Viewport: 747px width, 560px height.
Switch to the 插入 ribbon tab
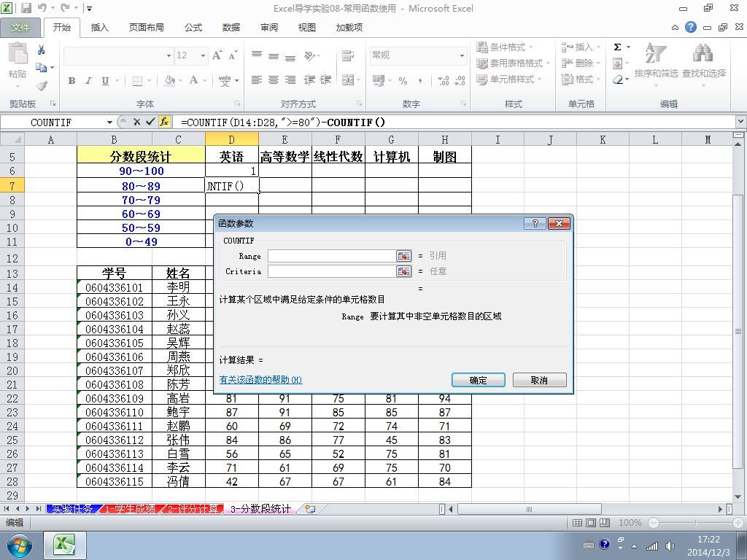[x=99, y=28]
